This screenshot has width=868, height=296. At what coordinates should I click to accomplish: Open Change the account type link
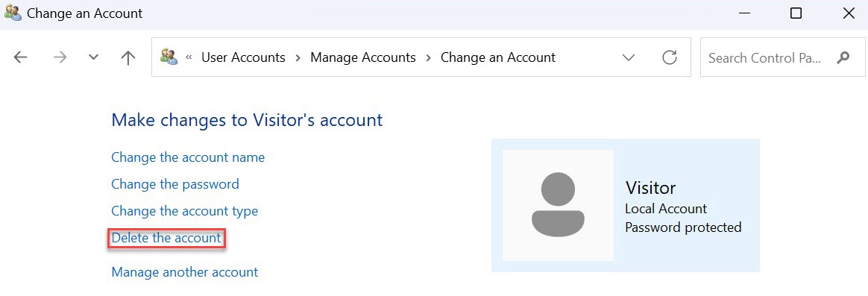tap(184, 211)
